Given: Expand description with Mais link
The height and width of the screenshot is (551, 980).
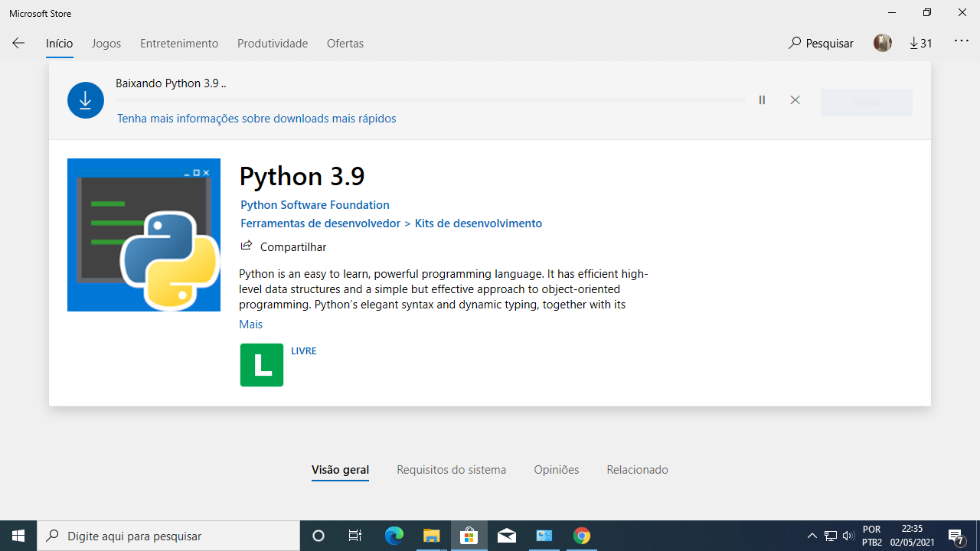Looking at the screenshot, I should (x=250, y=324).
